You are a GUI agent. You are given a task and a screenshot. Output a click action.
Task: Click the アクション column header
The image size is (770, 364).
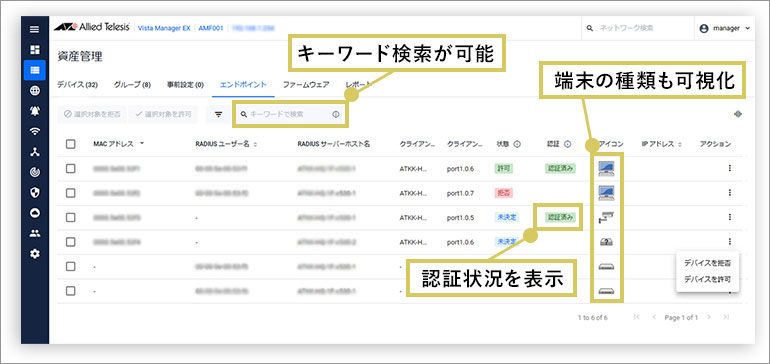[715, 144]
